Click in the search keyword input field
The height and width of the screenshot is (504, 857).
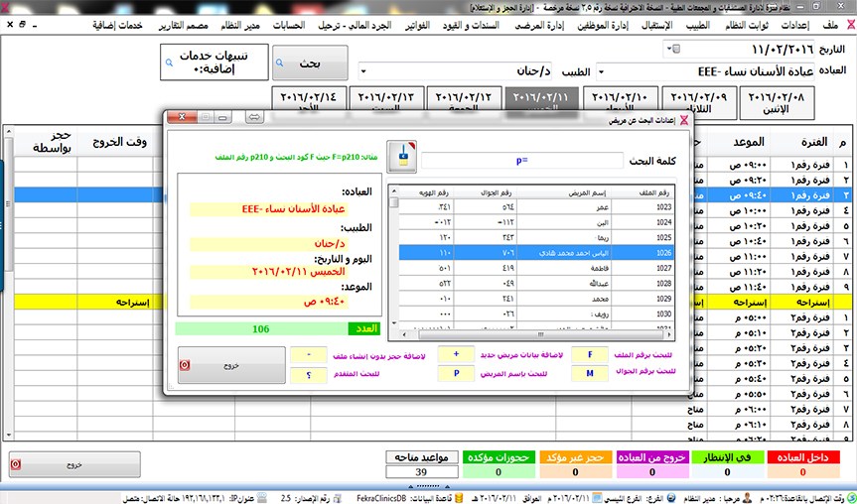[x=522, y=160]
